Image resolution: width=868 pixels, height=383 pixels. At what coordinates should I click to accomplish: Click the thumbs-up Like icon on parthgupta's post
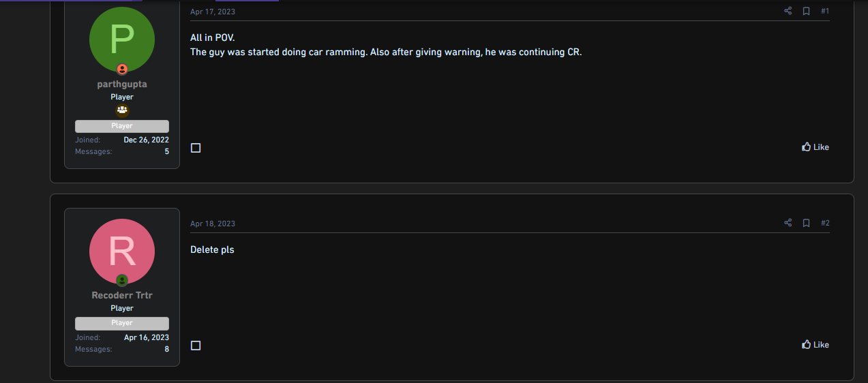[x=807, y=147]
